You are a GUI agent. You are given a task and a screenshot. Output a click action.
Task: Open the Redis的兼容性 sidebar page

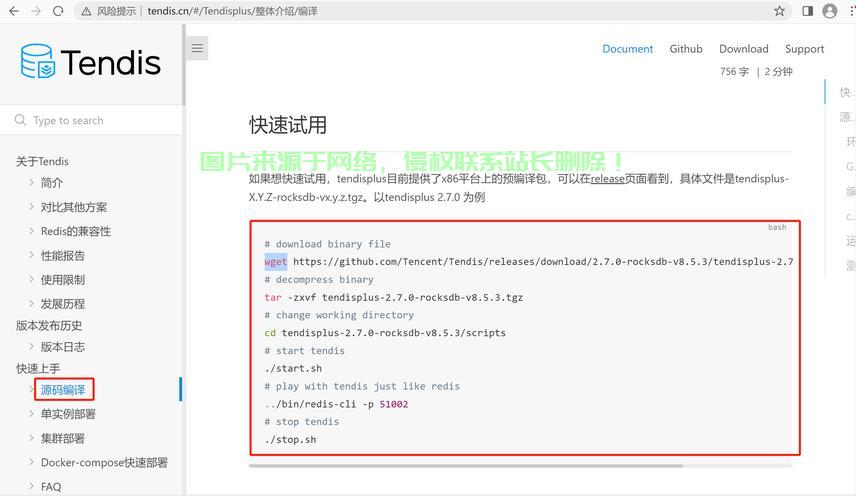(x=76, y=231)
